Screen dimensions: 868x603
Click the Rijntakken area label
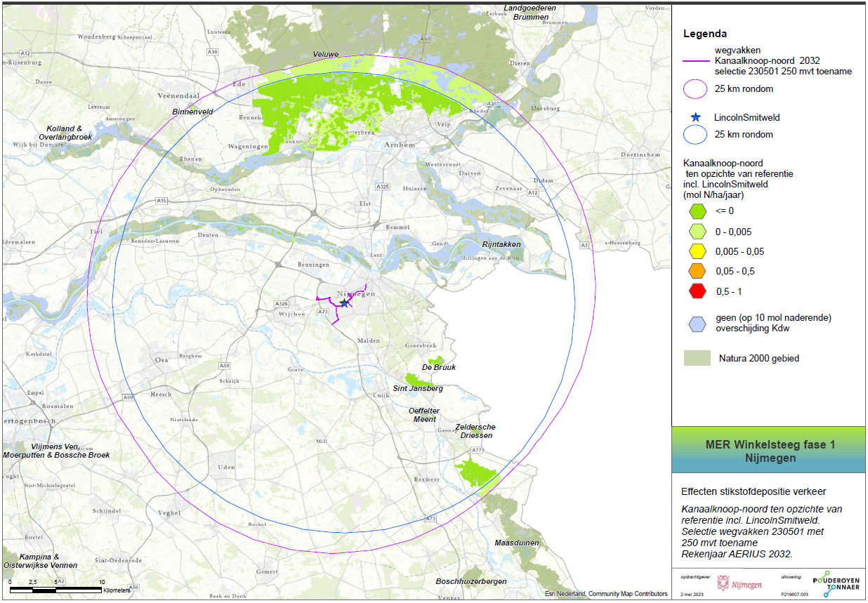(501, 244)
